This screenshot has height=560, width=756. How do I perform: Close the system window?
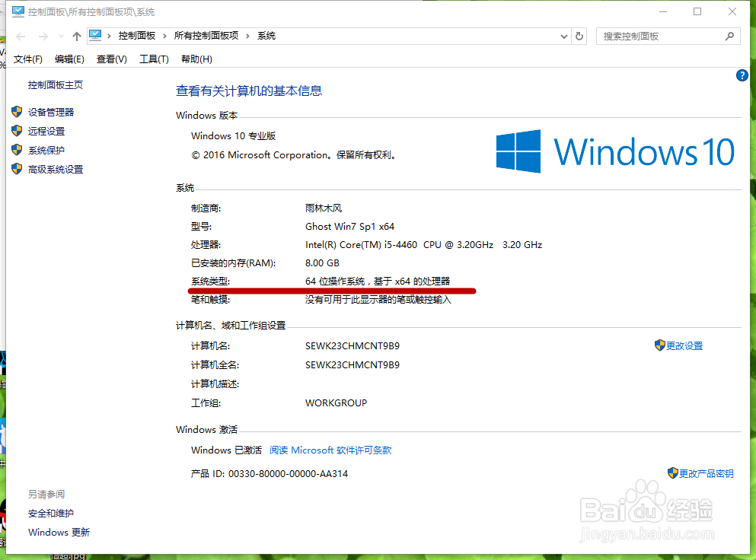point(732,11)
